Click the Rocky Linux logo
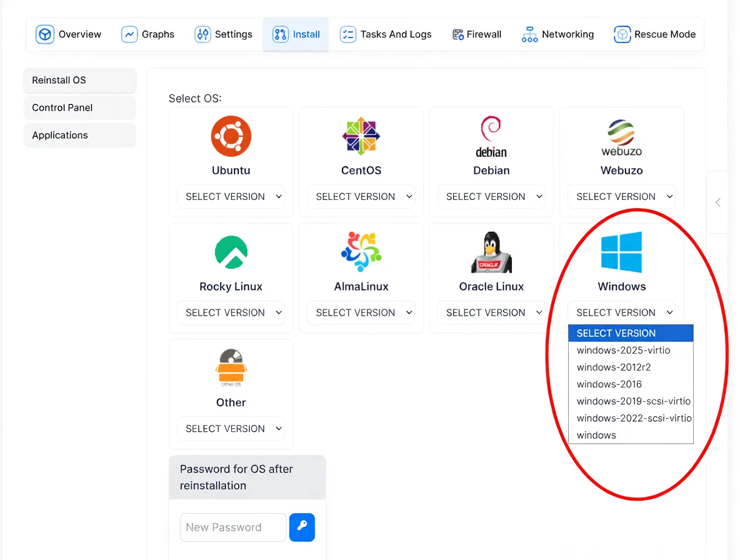The image size is (740, 560). 231,251
